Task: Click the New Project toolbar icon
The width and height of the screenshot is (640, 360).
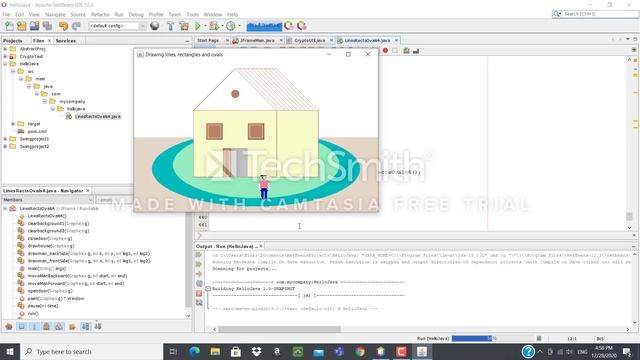Action: click(x=22, y=26)
